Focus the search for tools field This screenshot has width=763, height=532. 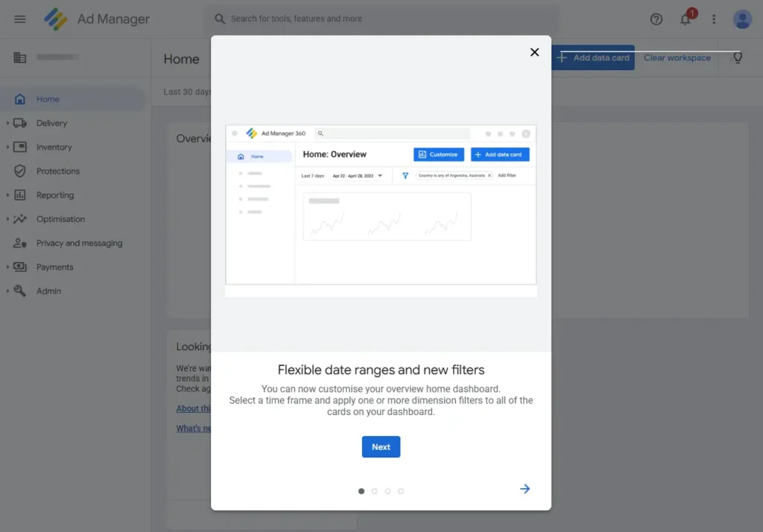pyautogui.click(x=381, y=19)
